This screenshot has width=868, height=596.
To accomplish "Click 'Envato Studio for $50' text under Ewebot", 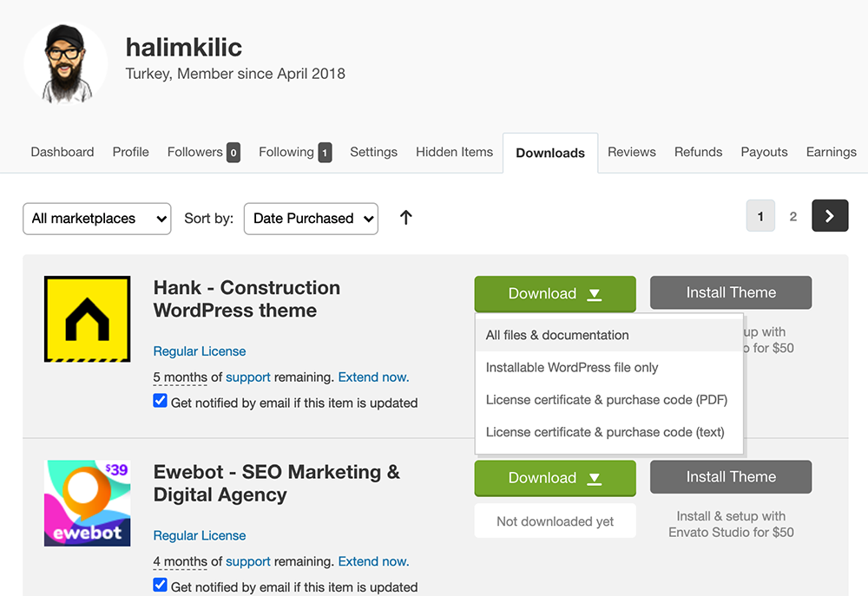I will click(731, 533).
